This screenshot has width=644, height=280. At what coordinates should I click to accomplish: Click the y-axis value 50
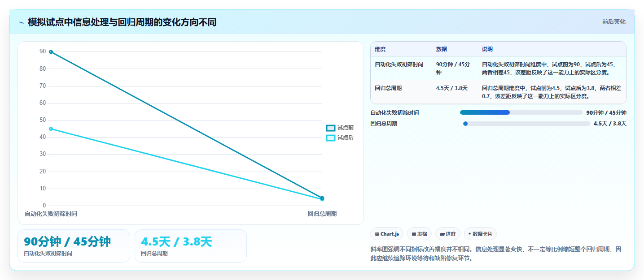tap(43, 120)
